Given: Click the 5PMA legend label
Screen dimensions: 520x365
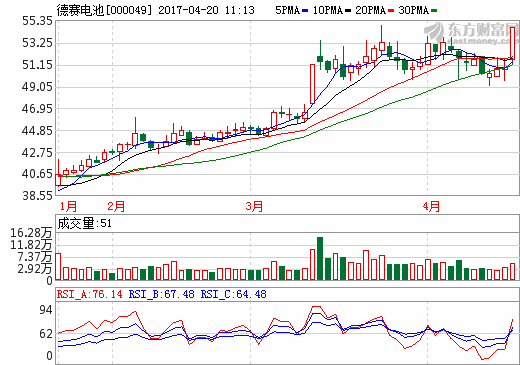Looking at the screenshot, I should point(288,10).
